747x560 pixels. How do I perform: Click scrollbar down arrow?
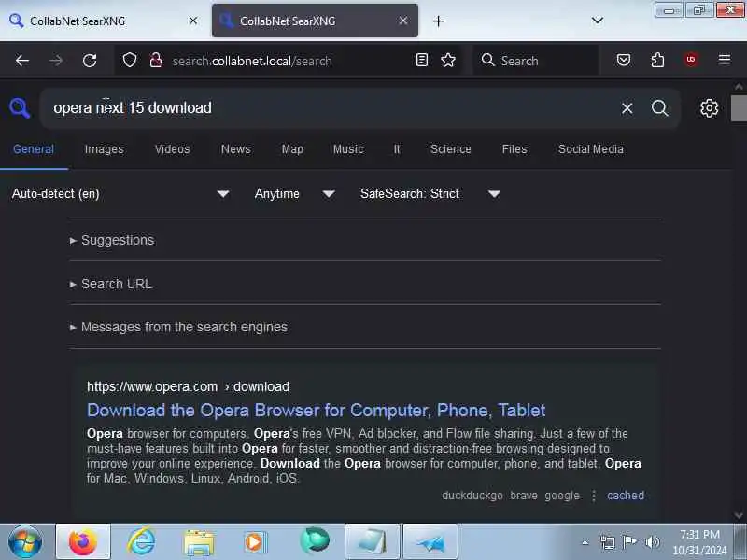(739, 515)
